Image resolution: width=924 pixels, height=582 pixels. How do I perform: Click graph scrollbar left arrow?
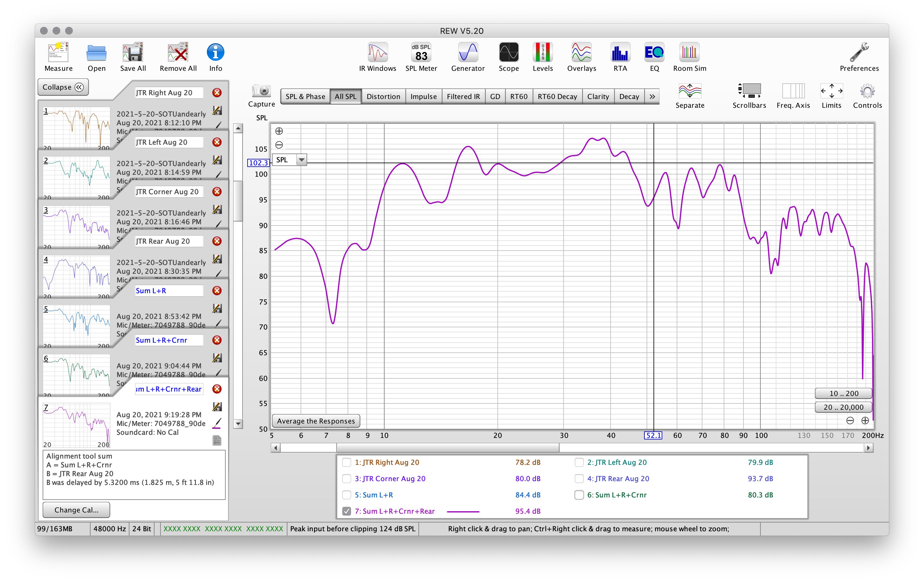coord(276,448)
